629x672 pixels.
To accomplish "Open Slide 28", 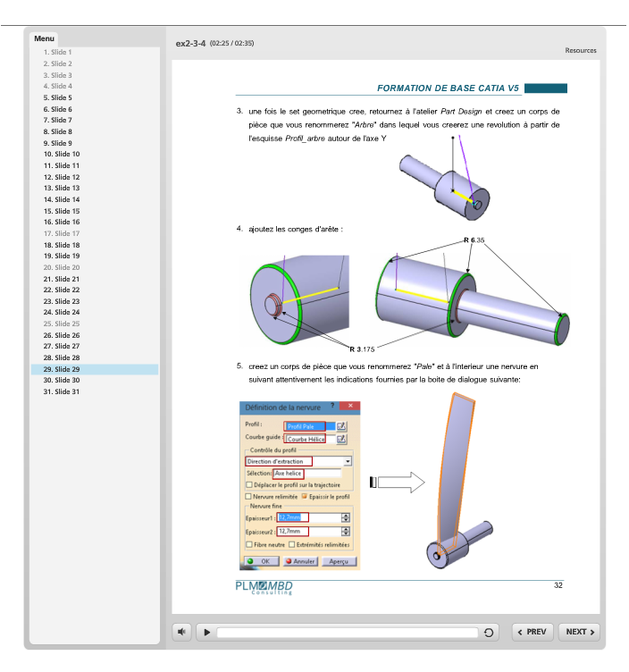I will coord(62,357).
